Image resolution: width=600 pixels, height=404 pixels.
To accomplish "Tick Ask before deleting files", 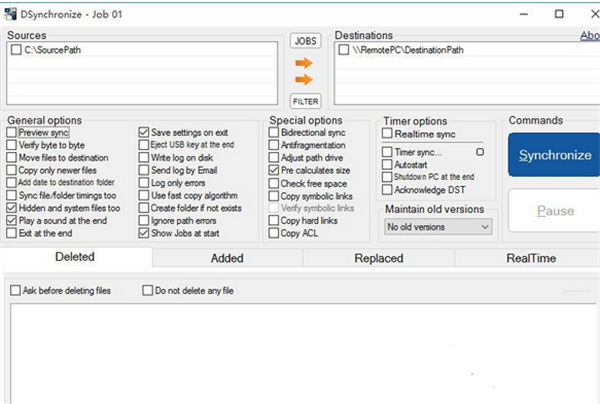I will click(15, 291).
